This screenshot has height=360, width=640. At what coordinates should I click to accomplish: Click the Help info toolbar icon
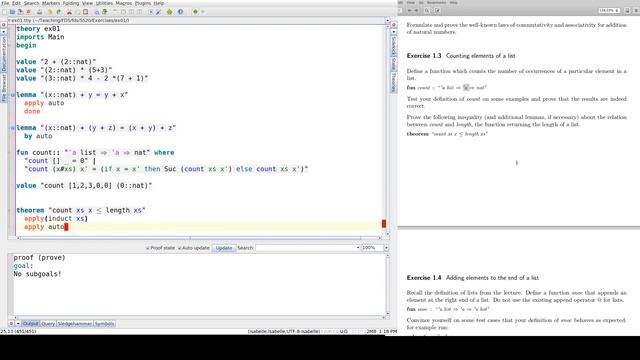(180, 12)
